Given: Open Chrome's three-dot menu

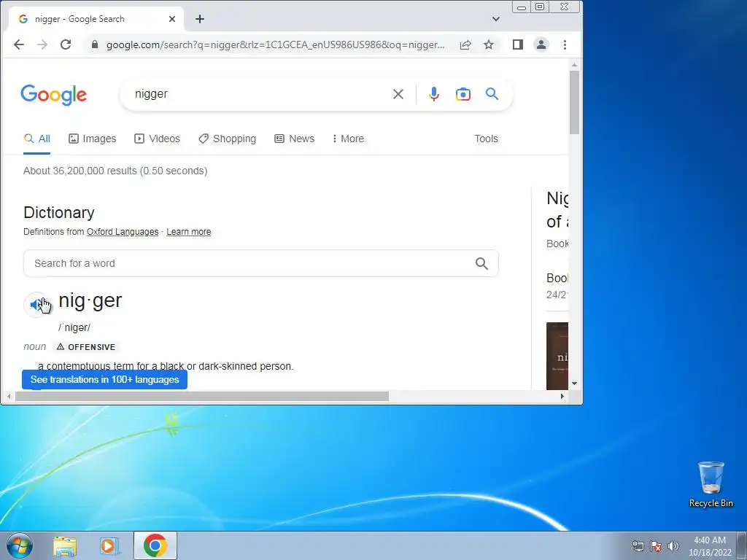Looking at the screenshot, I should point(565,44).
